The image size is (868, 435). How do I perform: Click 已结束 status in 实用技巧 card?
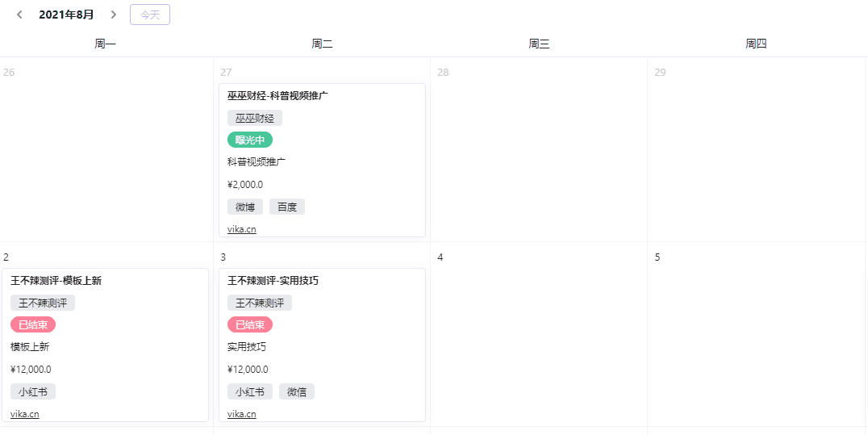(250, 324)
